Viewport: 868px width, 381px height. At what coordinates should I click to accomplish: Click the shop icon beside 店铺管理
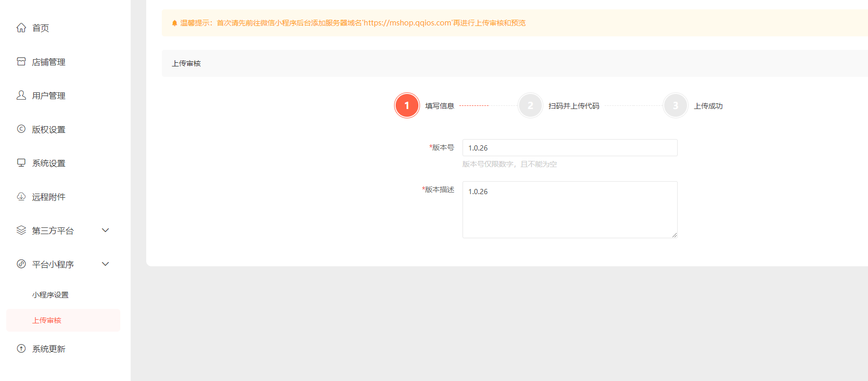point(21,61)
